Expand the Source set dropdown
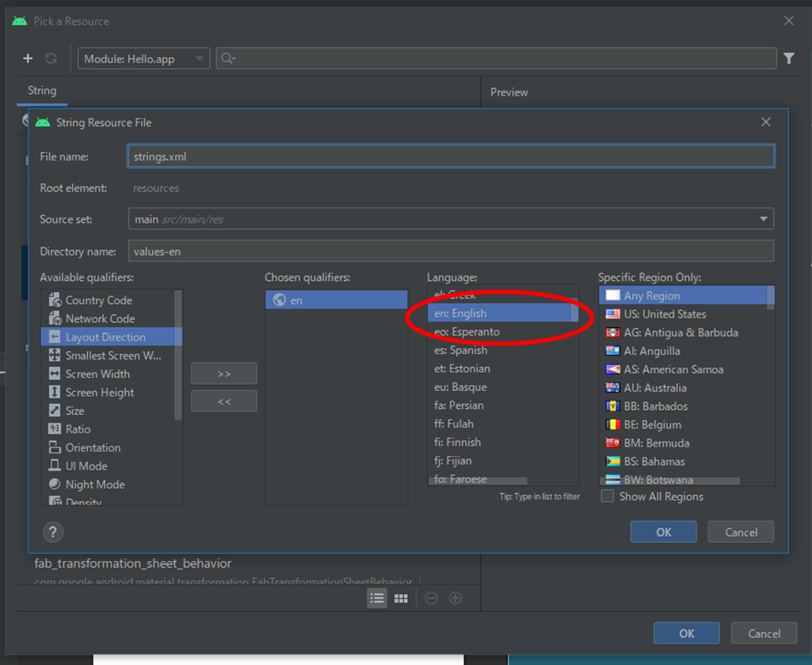 pyautogui.click(x=763, y=219)
